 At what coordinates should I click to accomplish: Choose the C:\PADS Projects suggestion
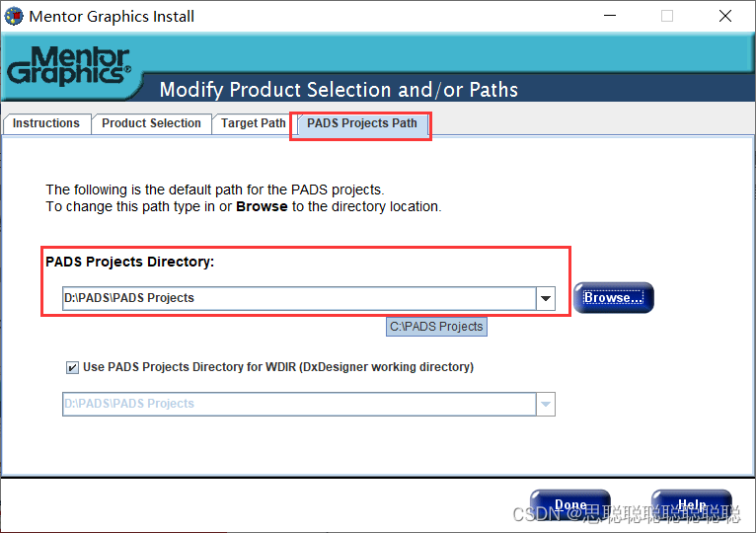point(436,327)
